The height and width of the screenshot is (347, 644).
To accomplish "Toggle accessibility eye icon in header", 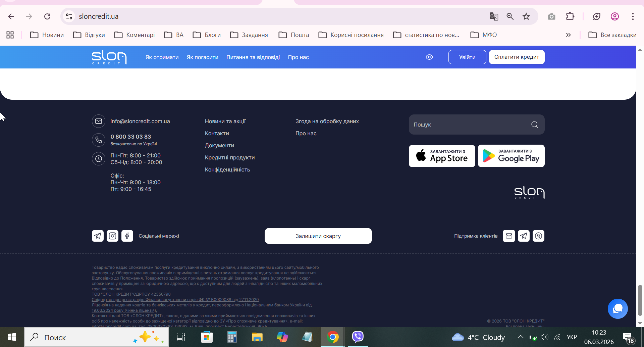I will [429, 57].
